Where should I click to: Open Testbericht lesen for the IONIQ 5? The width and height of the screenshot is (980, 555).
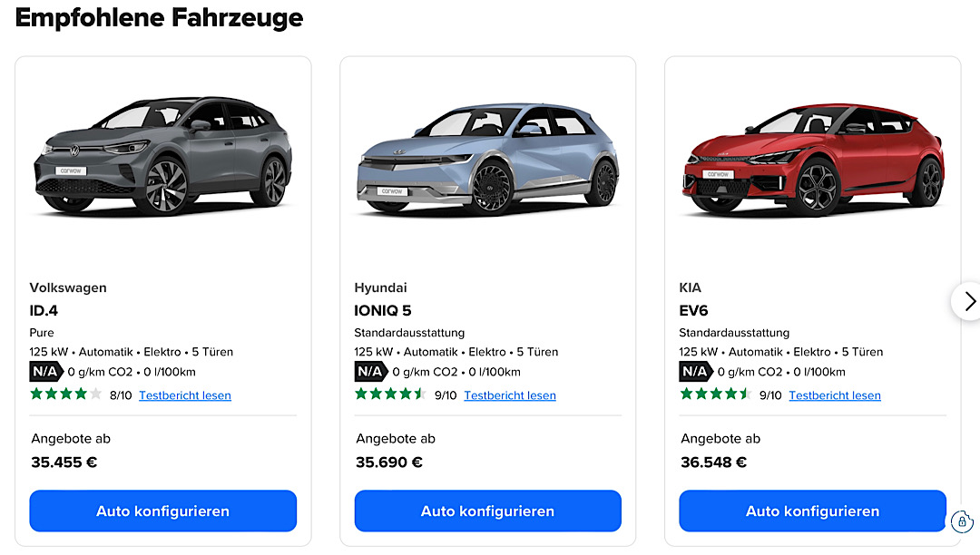point(509,394)
